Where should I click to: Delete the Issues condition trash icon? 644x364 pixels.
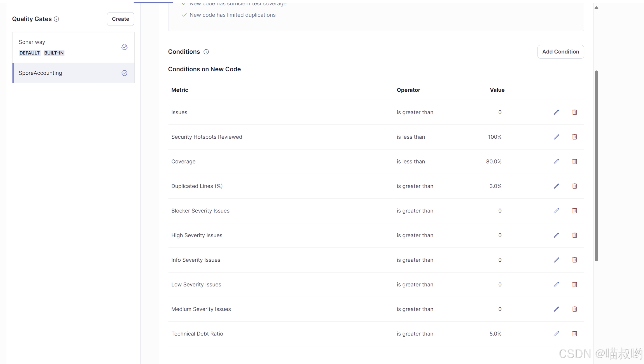point(574,112)
